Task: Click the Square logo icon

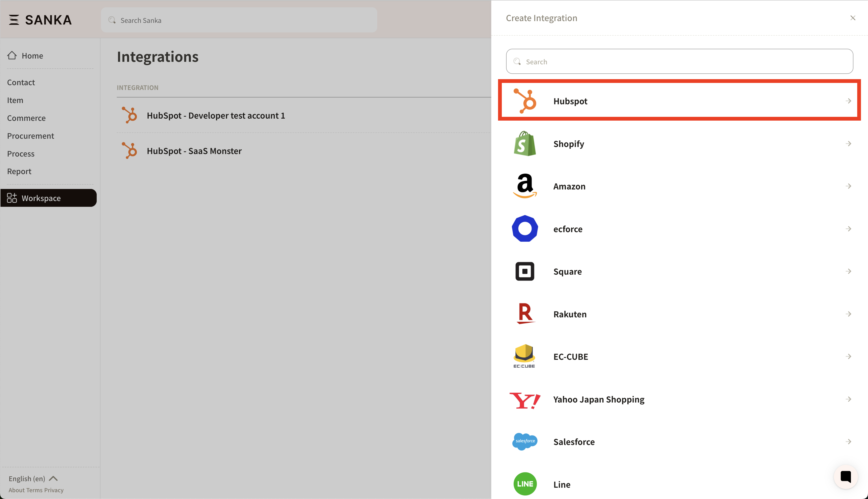Action: pyautogui.click(x=524, y=271)
